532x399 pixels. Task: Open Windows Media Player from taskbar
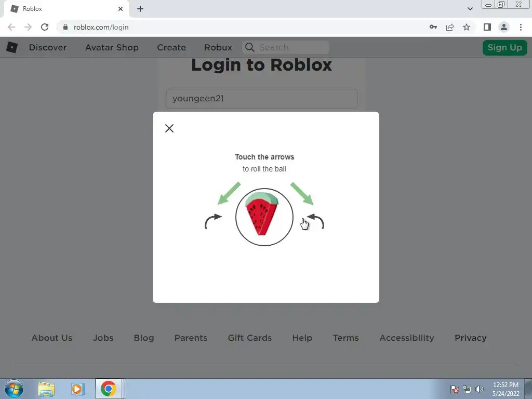[78, 389]
